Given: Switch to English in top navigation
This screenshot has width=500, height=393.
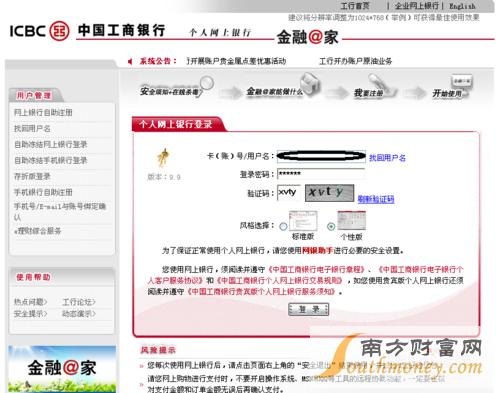Looking at the screenshot, I should coord(462,6).
